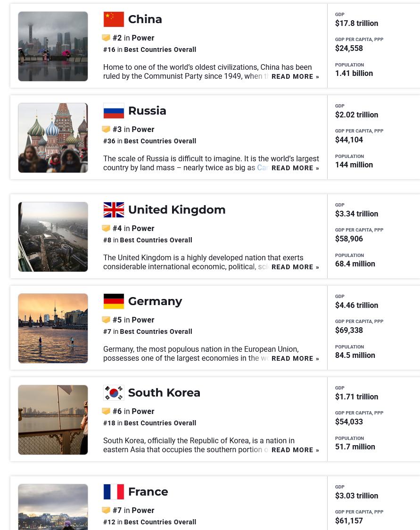The height and width of the screenshot is (530, 420).
Task: Click South Korea's Read More link
Action: coord(295,450)
